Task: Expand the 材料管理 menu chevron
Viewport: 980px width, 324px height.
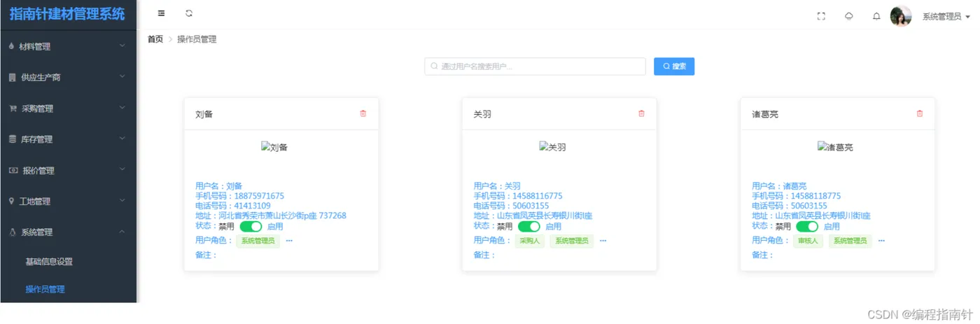Action: tap(122, 46)
